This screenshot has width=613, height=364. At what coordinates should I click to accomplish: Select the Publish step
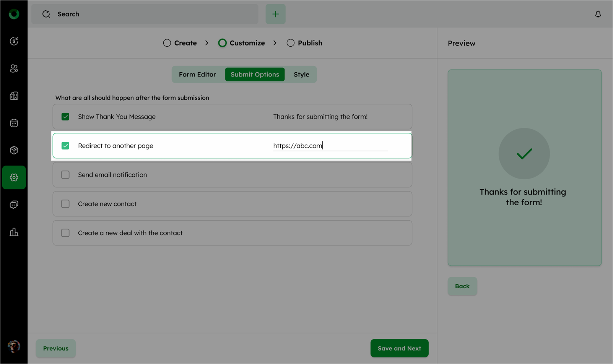point(304,43)
